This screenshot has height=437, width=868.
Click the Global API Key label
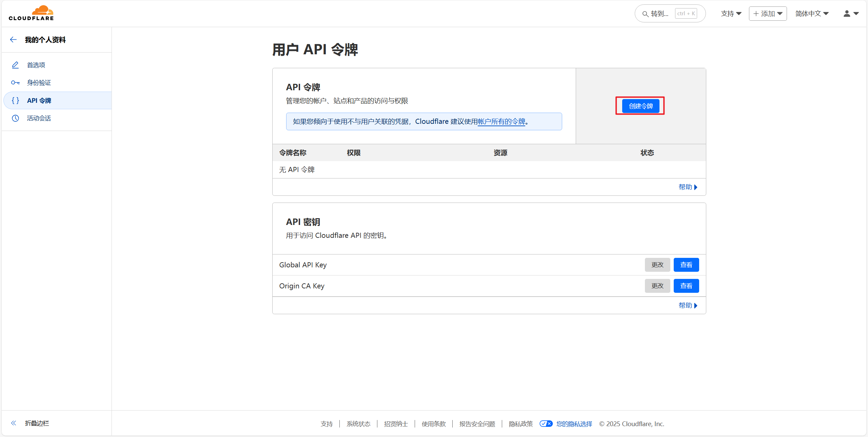pos(303,265)
